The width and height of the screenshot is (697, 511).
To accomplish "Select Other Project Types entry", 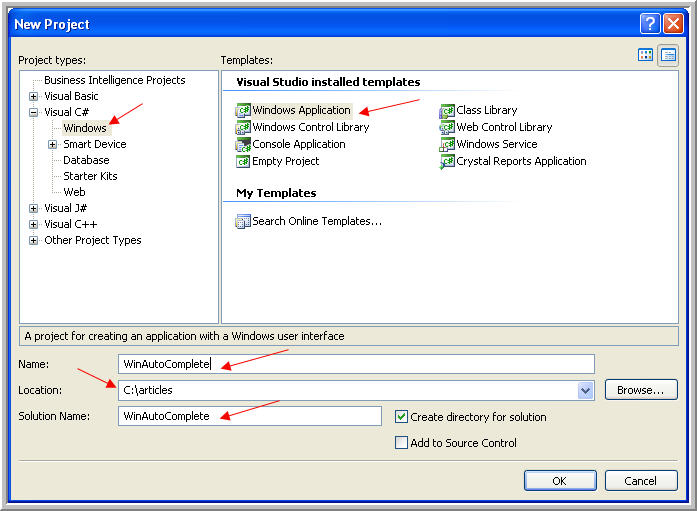I will pyautogui.click(x=92, y=240).
